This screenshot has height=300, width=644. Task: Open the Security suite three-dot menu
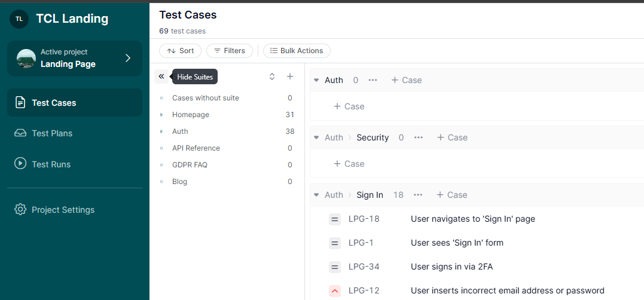pos(418,137)
